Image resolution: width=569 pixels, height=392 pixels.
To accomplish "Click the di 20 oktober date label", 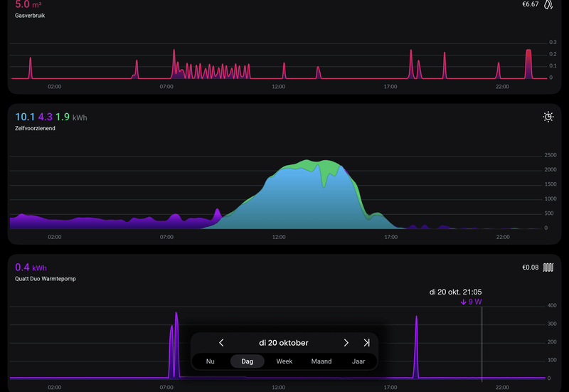I will pyautogui.click(x=283, y=343).
